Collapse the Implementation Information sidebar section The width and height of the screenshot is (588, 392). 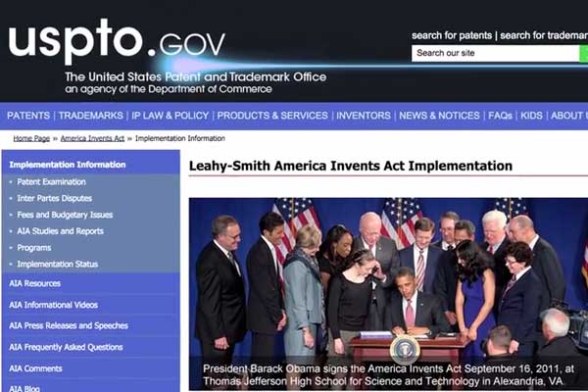(x=69, y=165)
